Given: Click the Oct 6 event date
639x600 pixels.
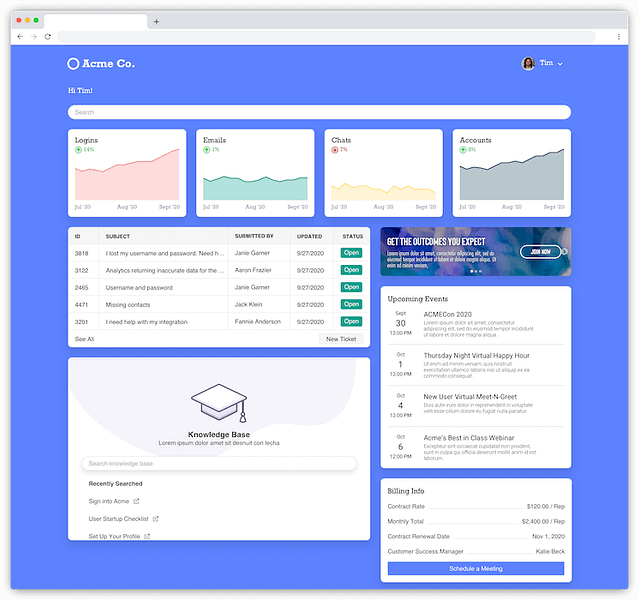Looking at the screenshot, I should (401, 447).
